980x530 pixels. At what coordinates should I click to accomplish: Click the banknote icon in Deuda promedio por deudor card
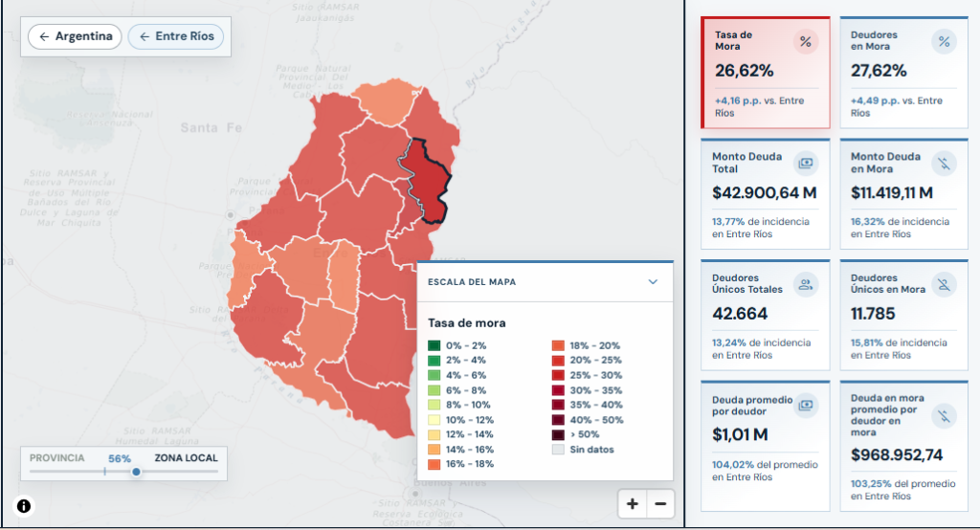click(806, 406)
